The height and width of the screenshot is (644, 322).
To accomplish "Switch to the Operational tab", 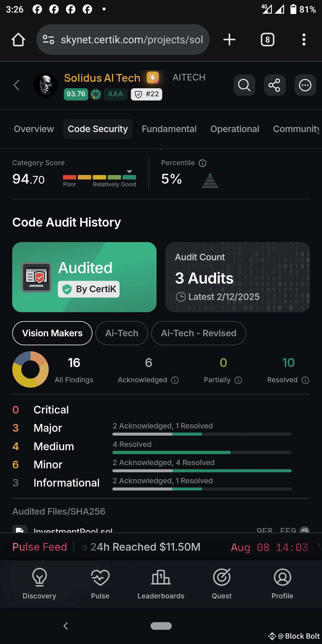I will (235, 129).
